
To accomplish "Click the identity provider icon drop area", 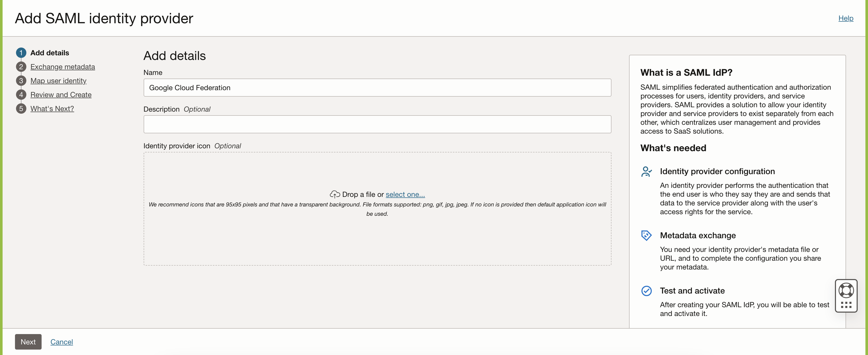I will pos(377,236).
